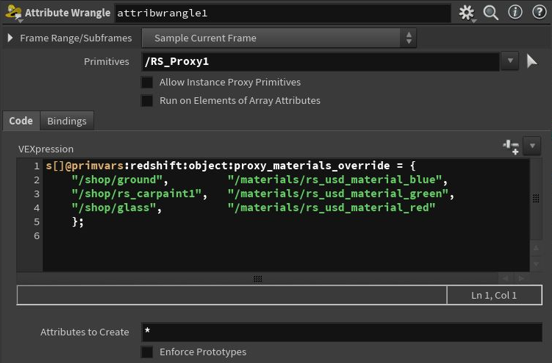The width and height of the screenshot is (552, 363).
Task: Click the magnifier search parameters icon
Action: click(x=491, y=13)
